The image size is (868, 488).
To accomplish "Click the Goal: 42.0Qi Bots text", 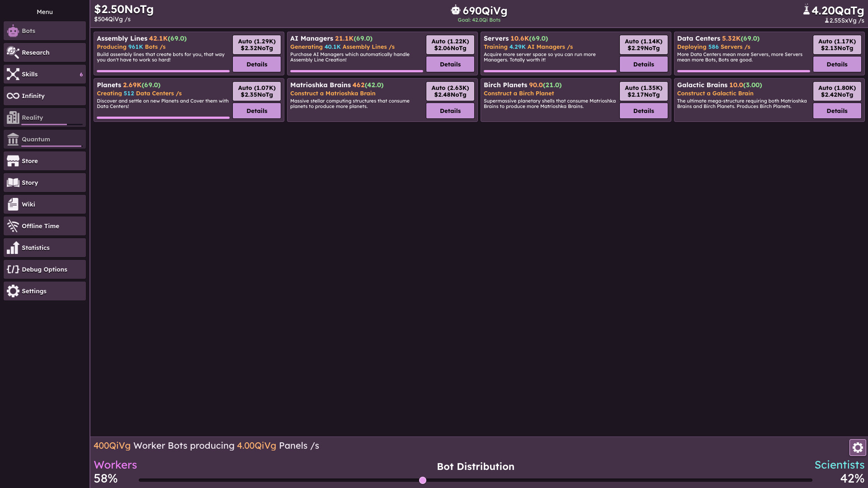I will click(479, 20).
